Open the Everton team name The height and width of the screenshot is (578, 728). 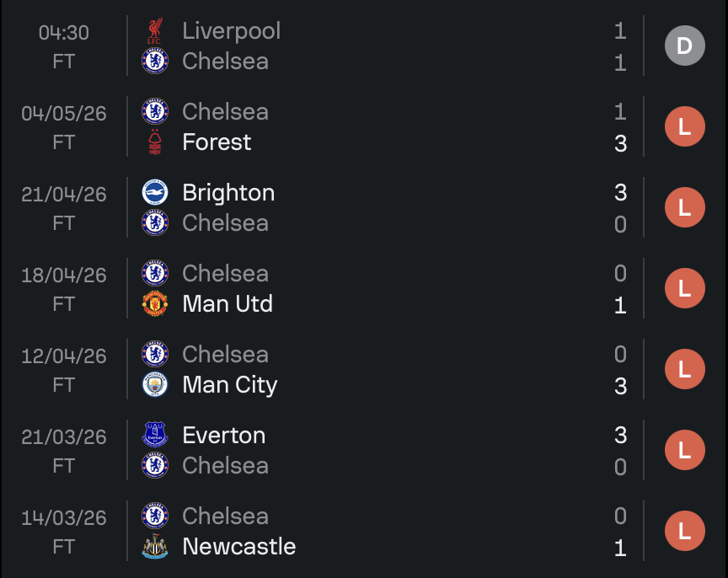(x=224, y=436)
